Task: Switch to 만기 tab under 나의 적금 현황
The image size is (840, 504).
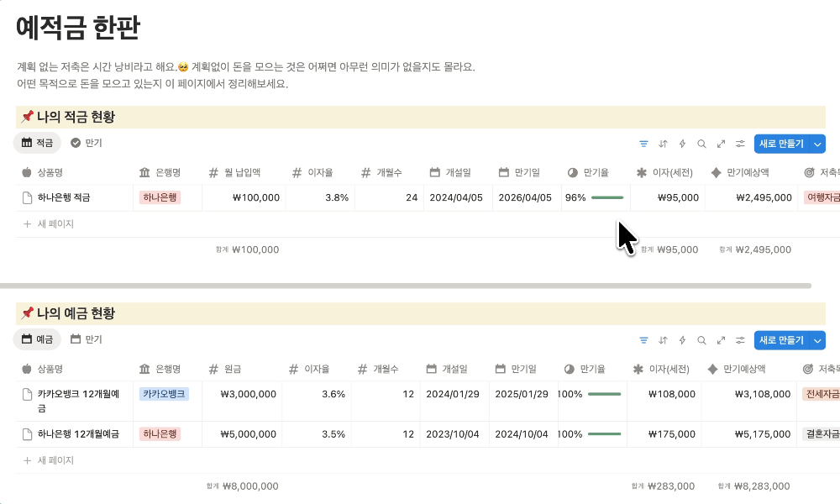Action: coord(87,143)
